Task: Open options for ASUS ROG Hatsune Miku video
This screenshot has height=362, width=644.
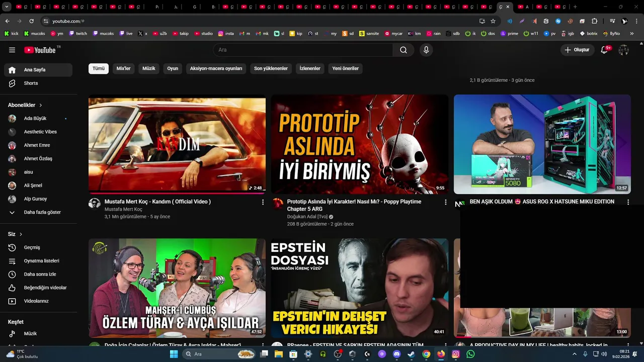Action: click(x=628, y=202)
